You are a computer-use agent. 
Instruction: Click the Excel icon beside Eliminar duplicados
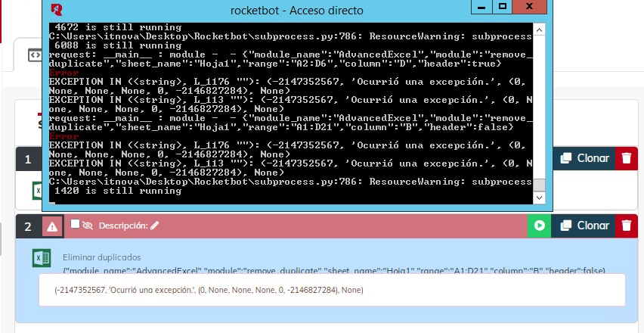(41, 258)
